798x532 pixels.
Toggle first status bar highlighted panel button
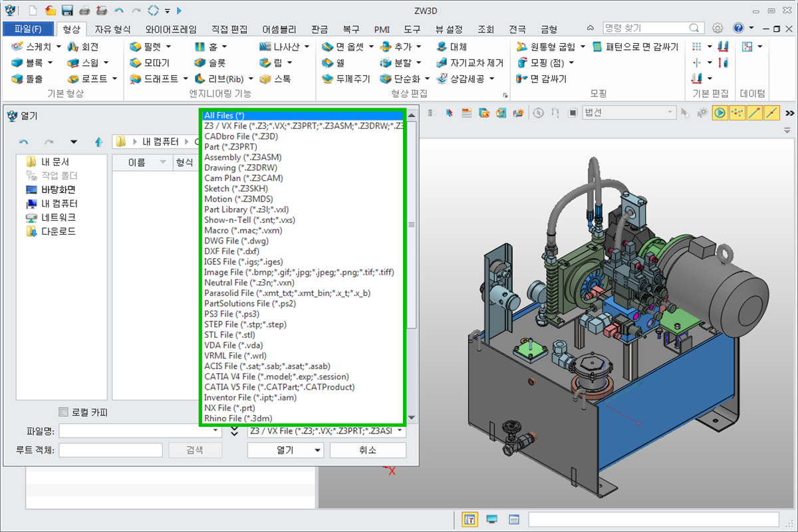pos(469,519)
